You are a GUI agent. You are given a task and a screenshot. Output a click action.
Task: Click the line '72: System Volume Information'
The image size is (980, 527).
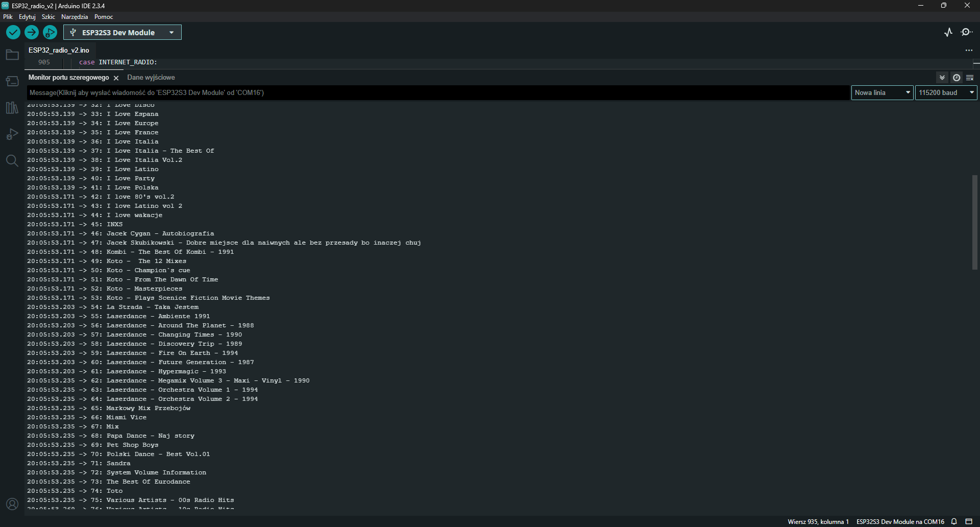click(117, 472)
